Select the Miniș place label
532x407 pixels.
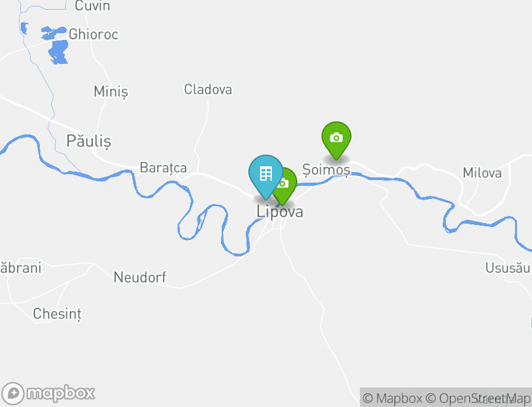tap(111, 92)
